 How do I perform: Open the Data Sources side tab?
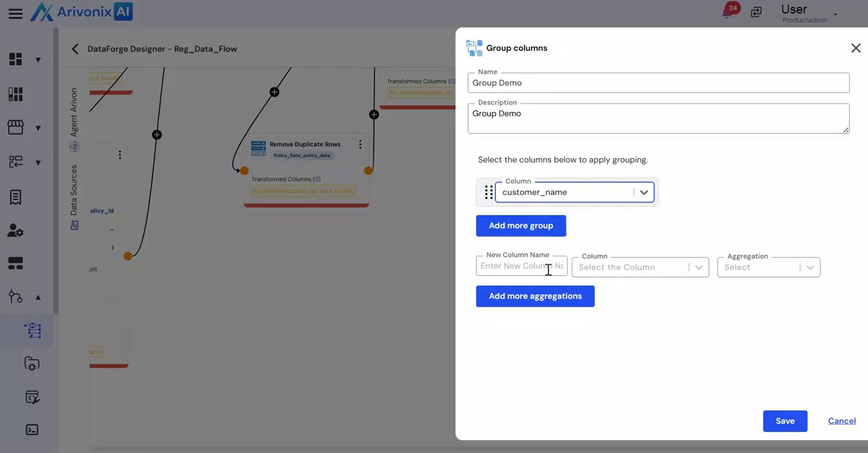(x=75, y=191)
